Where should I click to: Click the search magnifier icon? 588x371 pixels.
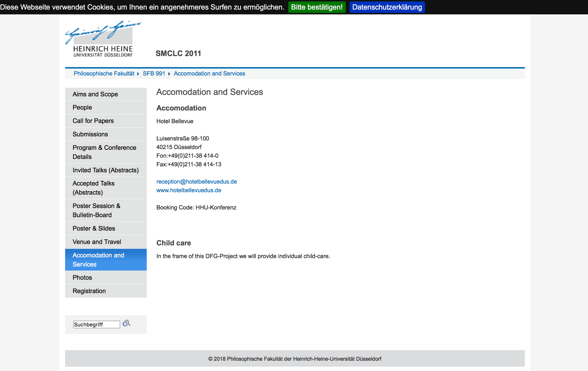click(x=126, y=323)
